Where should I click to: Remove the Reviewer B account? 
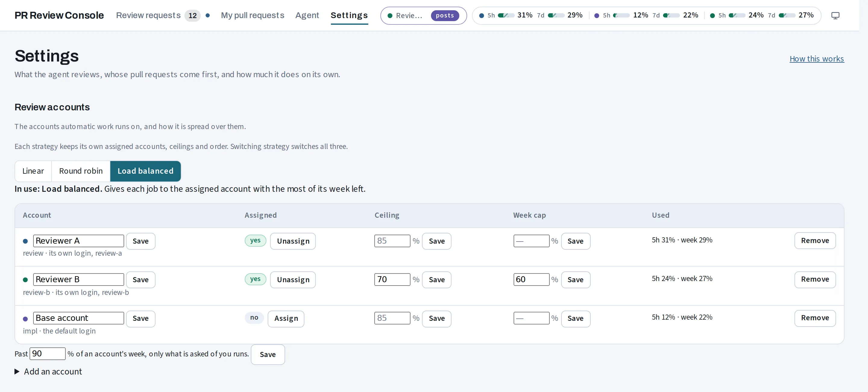[x=815, y=280]
